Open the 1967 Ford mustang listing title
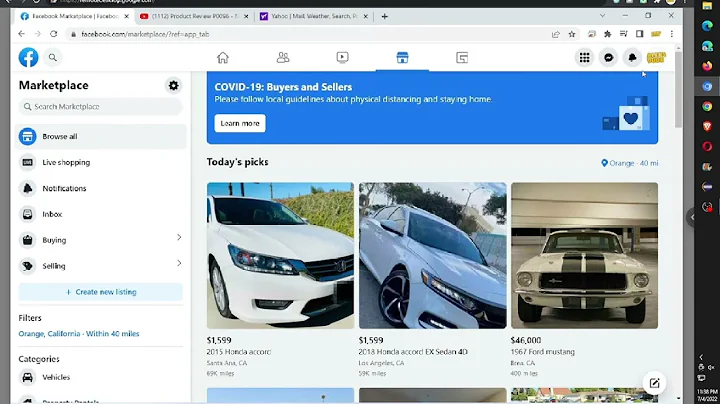This screenshot has height=404, width=720. (542, 352)
